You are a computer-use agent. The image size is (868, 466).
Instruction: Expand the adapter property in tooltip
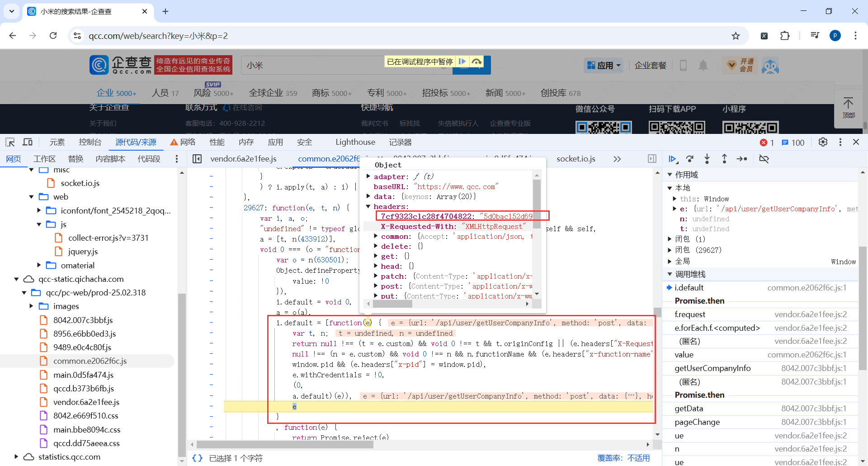[368, 176]
